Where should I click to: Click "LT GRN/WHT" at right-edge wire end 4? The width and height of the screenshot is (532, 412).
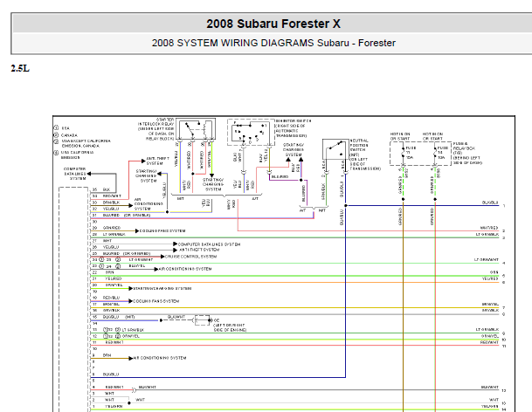click(487, 260)
